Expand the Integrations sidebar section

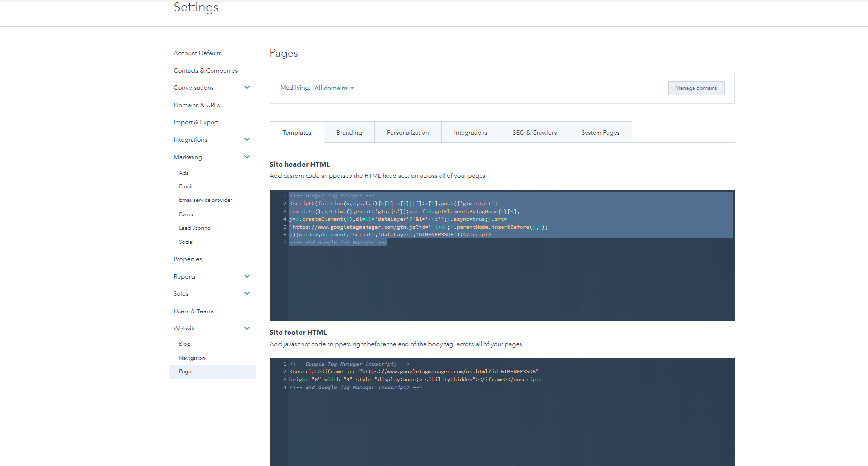[247, 139]
